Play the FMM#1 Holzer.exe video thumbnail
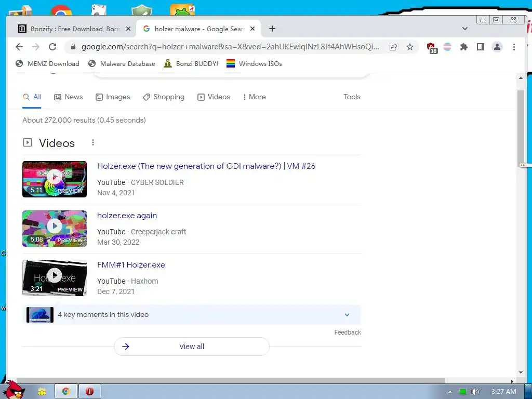Viewport: 532px width, 399px height. coord(55,278)
